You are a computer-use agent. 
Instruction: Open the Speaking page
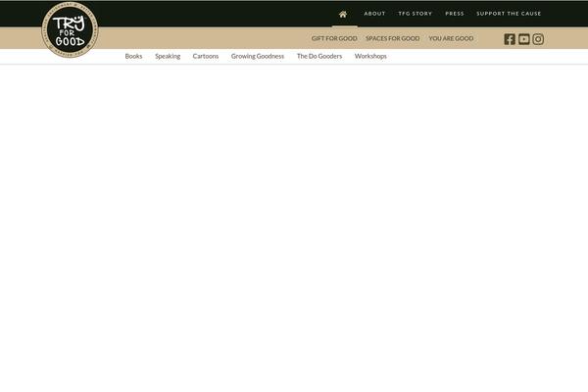click(168, 56)
